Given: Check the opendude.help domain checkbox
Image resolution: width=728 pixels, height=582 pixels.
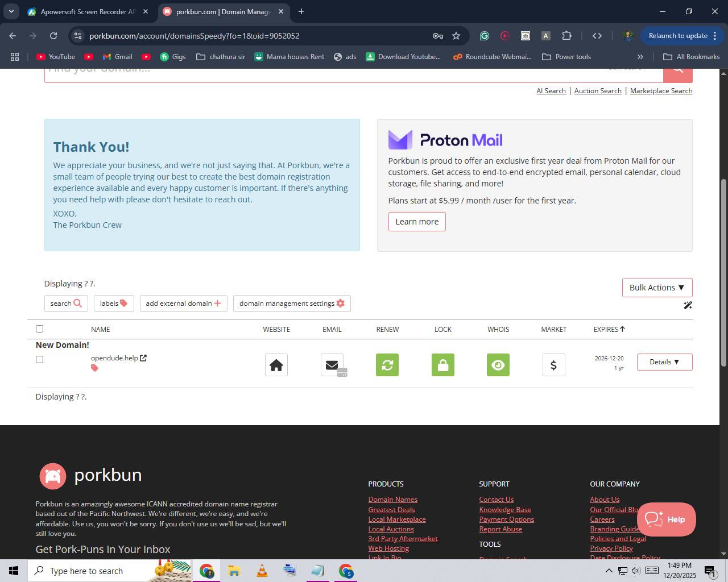Looking at the screenshot, I should tap(39, 359).
